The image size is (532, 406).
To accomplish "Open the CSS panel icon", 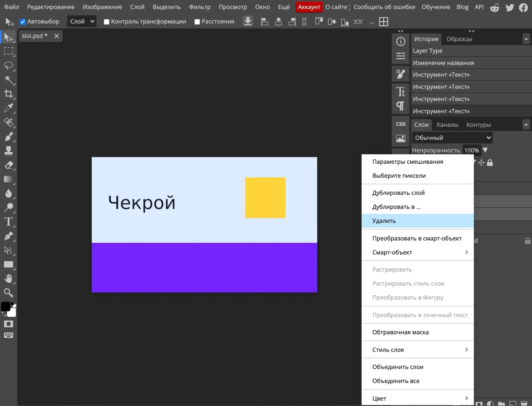I will pyautogui.click(x=401, y=124).
